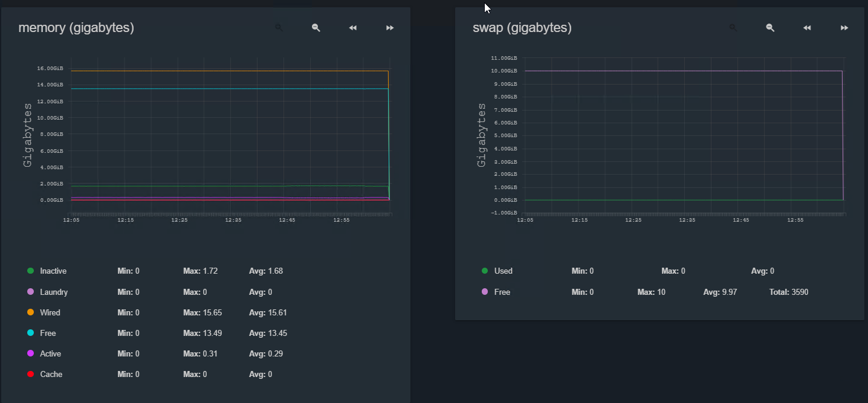This screenshot has width=868, height=403.
Task: Step the memory chart back in time
Action: (x=353, y=28)
